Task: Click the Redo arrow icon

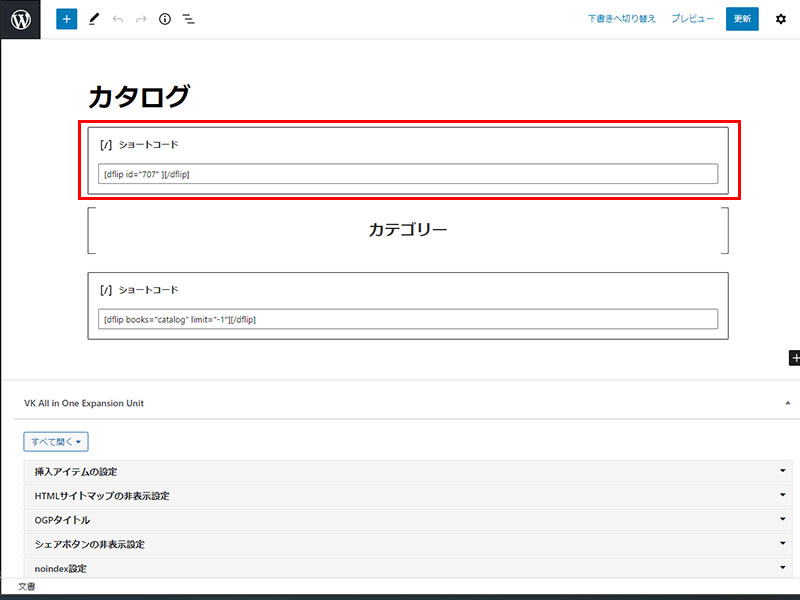Action: 141,19
